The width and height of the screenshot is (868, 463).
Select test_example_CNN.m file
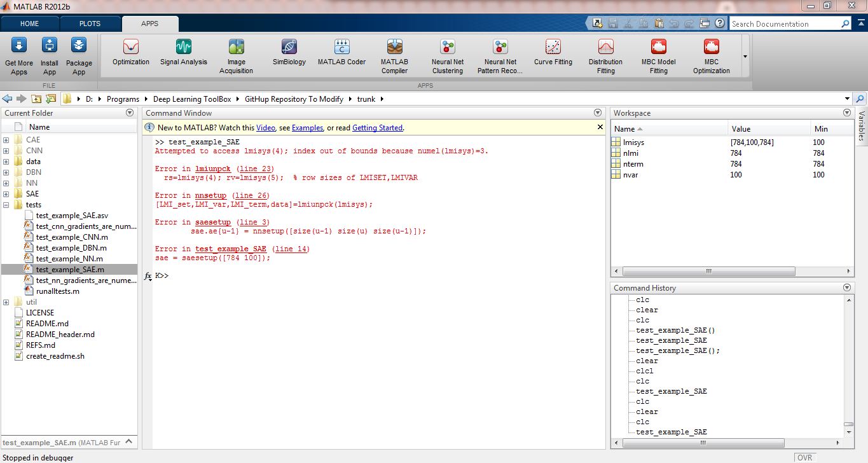(72, 237)
